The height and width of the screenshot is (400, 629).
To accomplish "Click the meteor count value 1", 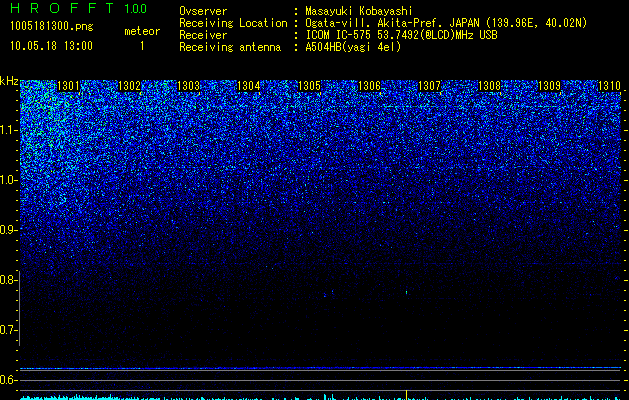I will pyautogui.click(x=142, y=46).
